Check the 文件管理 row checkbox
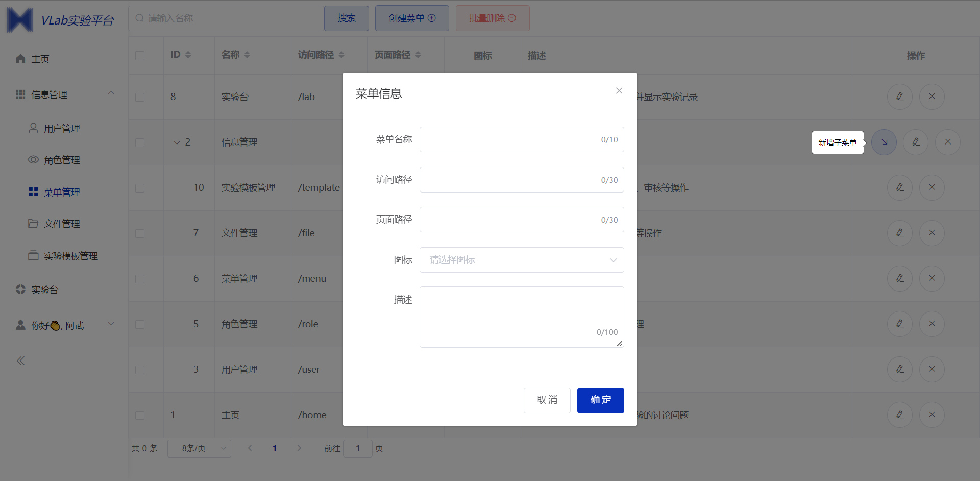Screen dimensions: 980x481 [x=140, y=233]
